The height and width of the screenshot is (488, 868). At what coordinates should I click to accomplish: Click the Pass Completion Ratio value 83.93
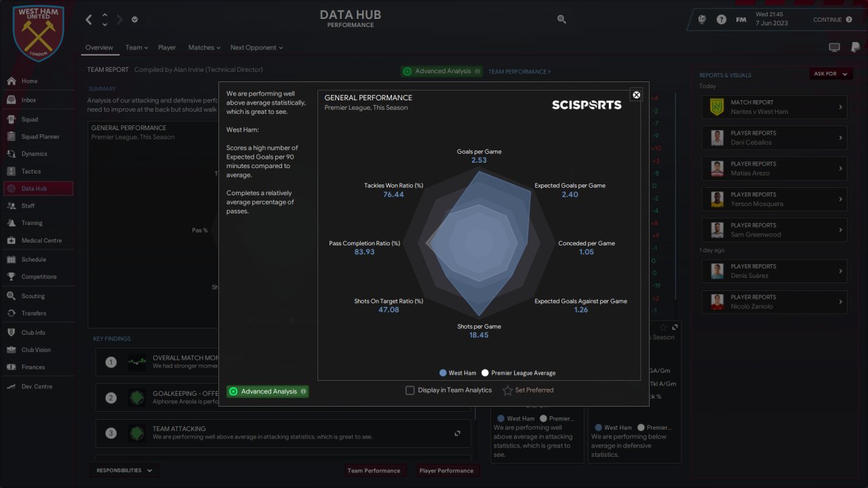[364, 252]
